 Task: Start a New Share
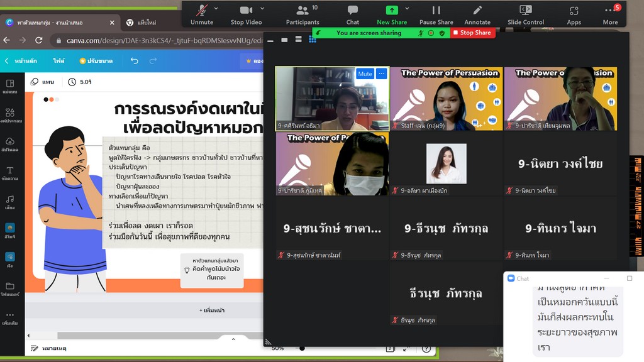[392, 15]
